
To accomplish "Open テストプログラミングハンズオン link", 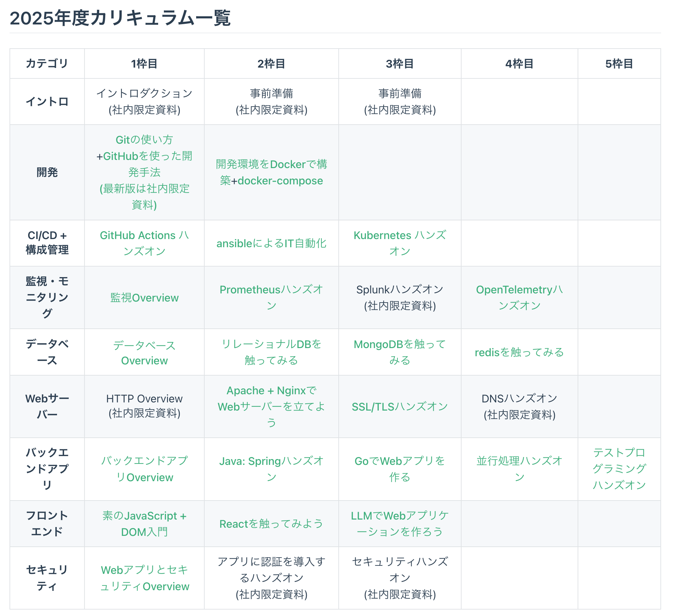I will 619,469.
